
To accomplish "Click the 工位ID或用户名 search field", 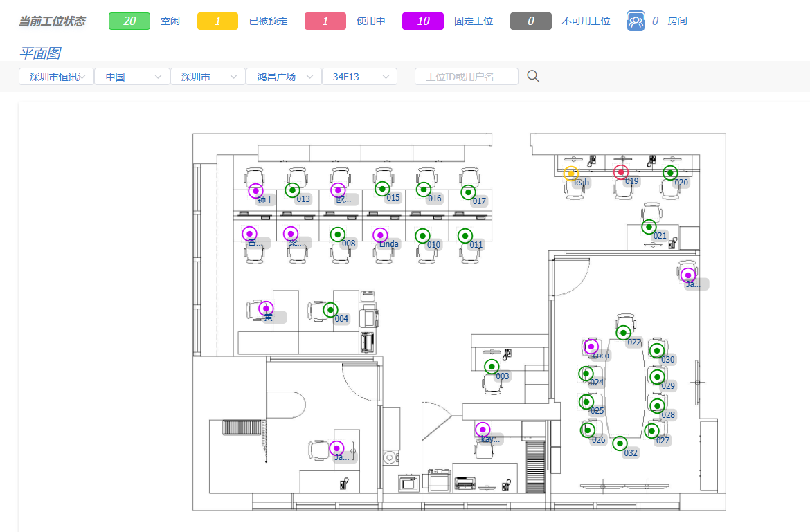I will (x=467, y=76).
